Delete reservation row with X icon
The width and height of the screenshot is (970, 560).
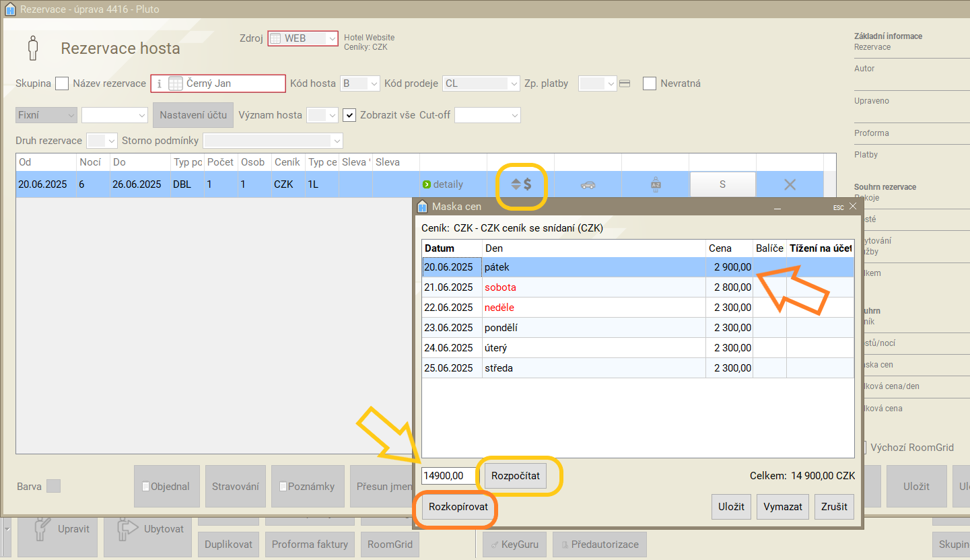790,184
